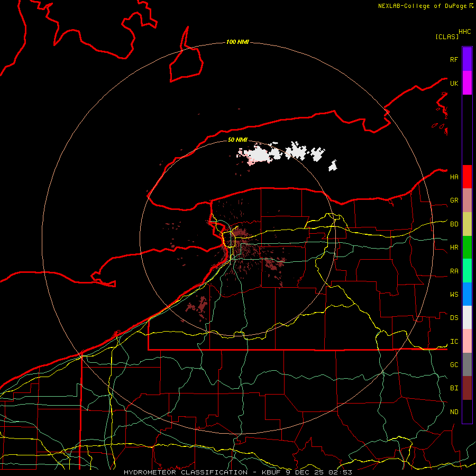Click the 02:53 timestamp

click(x=341, y=472)
